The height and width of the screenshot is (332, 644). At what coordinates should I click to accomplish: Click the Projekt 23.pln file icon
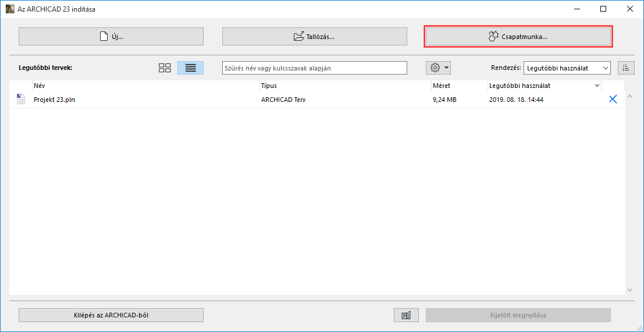click(x=20, y=99)
